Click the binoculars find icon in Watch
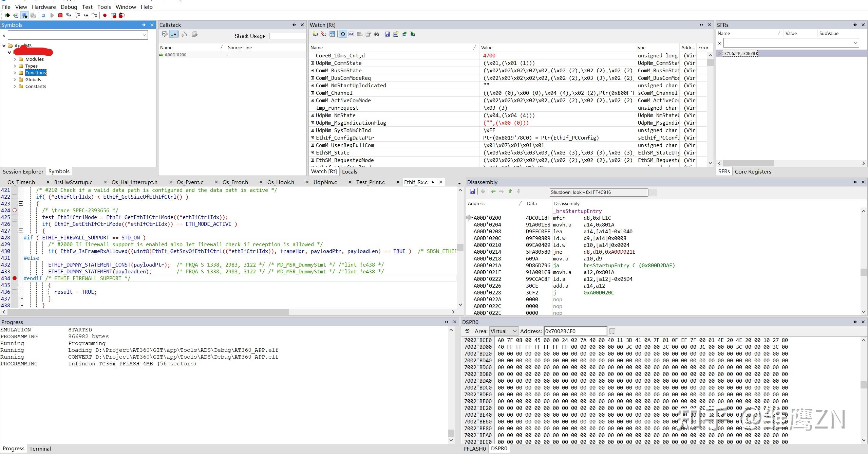 pyautogui.click(x=377, y=34)
